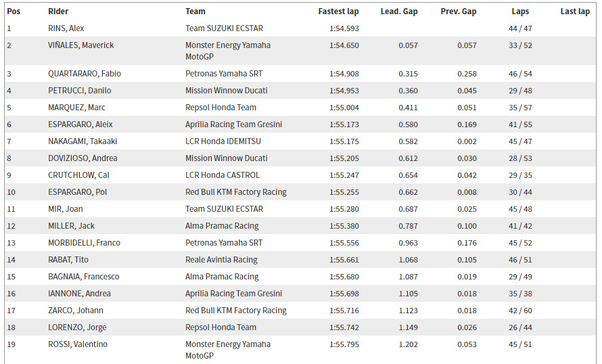Click the Laps column header
The width and height of the screenshot is (602, 364).
click(520, 12)
